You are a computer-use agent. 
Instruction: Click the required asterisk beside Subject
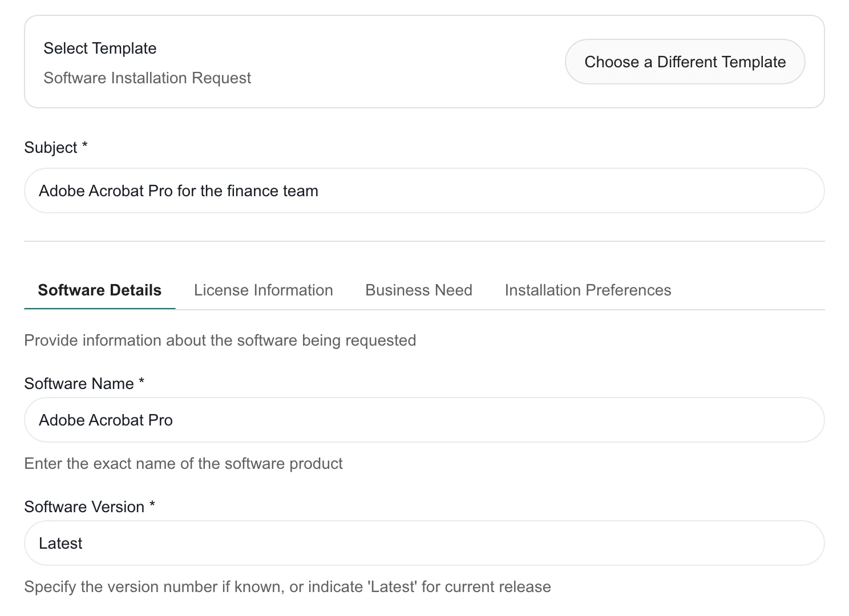click(x=84, y=145)
